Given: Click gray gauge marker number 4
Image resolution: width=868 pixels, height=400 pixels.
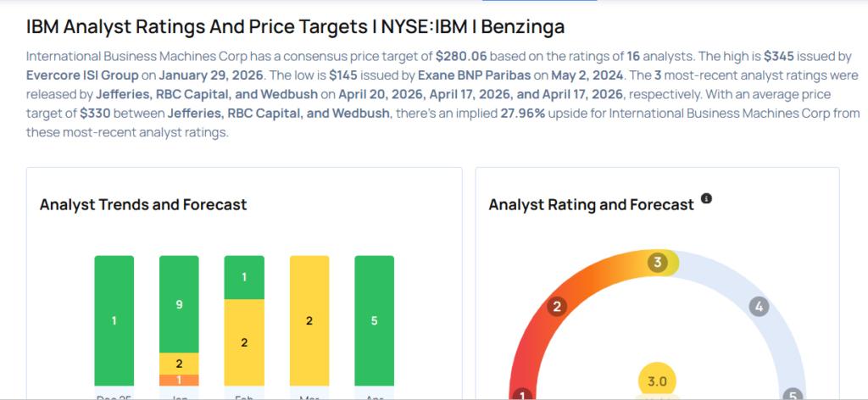Looking at the screenshot, I should (x=759, y=307).
